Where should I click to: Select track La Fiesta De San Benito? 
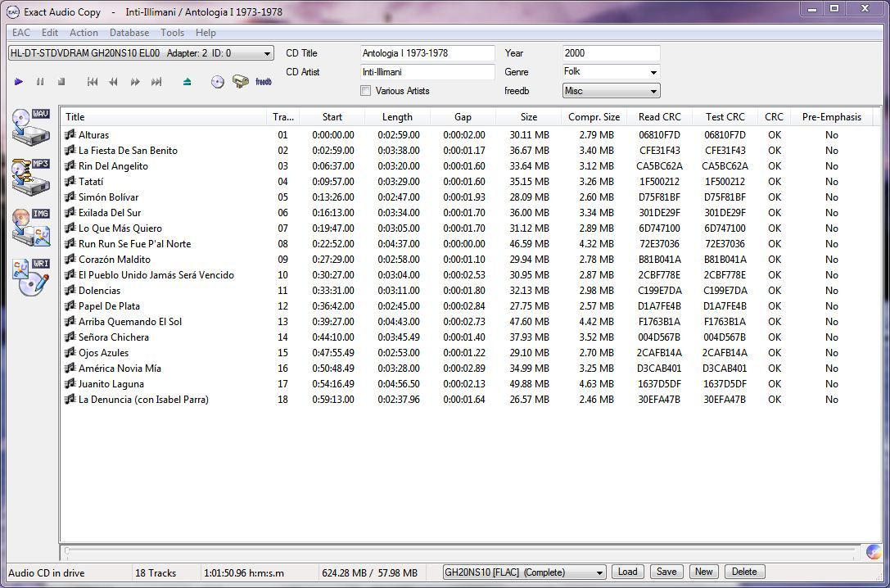click(x=128, y=151)
